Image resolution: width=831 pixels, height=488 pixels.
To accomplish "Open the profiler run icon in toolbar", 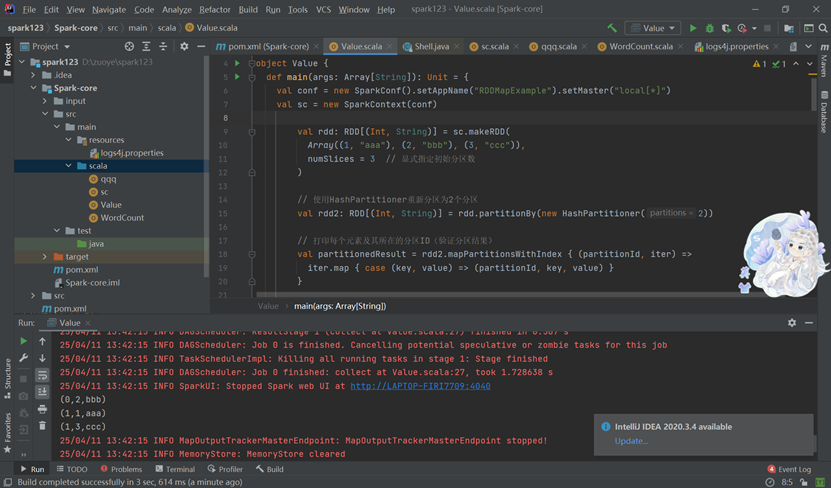I will pyautogui.click(x=742, y=28).
